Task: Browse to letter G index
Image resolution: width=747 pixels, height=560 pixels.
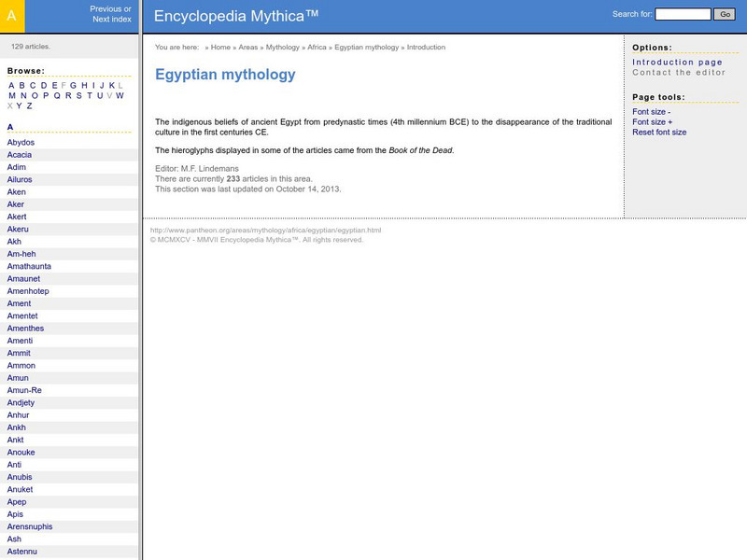Action: tap(73, 85)
